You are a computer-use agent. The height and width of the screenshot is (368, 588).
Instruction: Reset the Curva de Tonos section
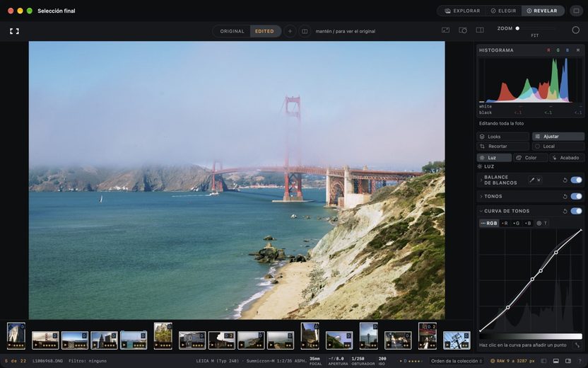(565, 211)
